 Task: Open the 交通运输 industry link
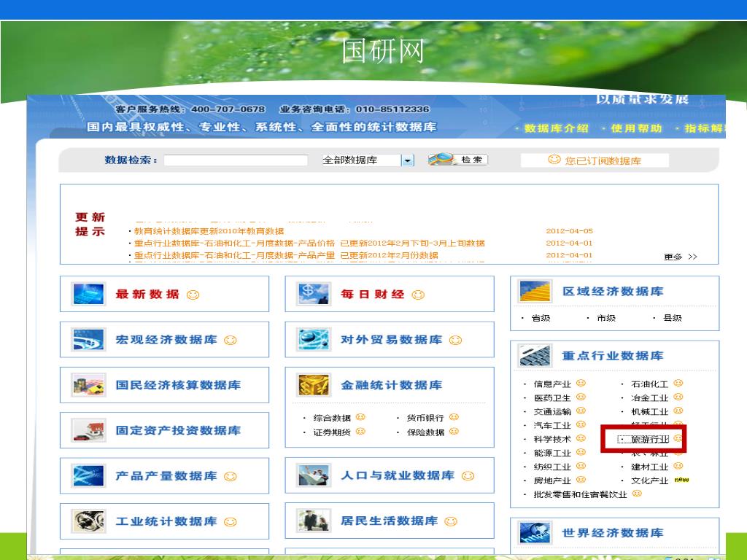tap(552, 411)
